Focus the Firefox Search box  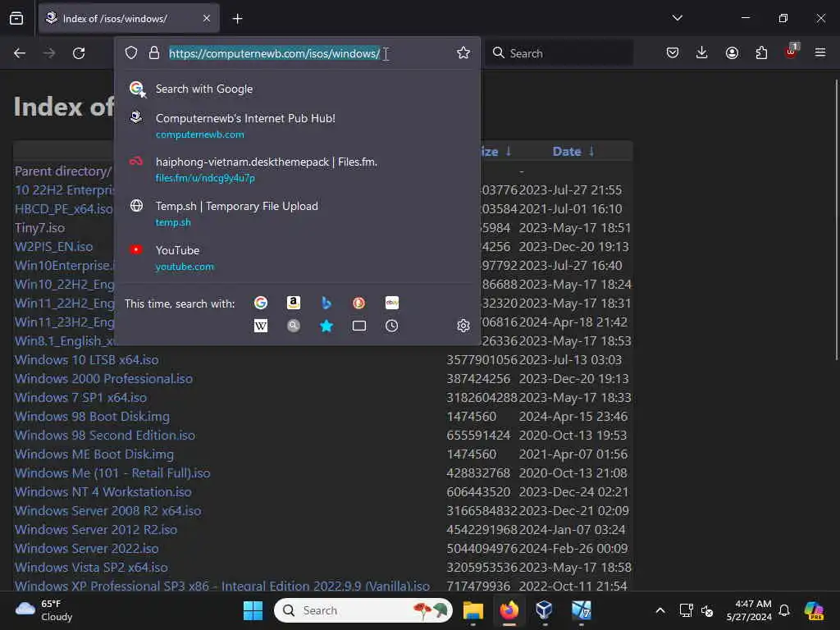click(559, 53)
